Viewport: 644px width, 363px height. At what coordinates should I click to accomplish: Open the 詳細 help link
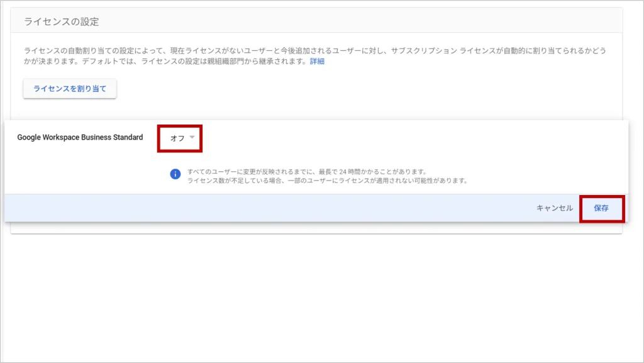click(317, 62)
